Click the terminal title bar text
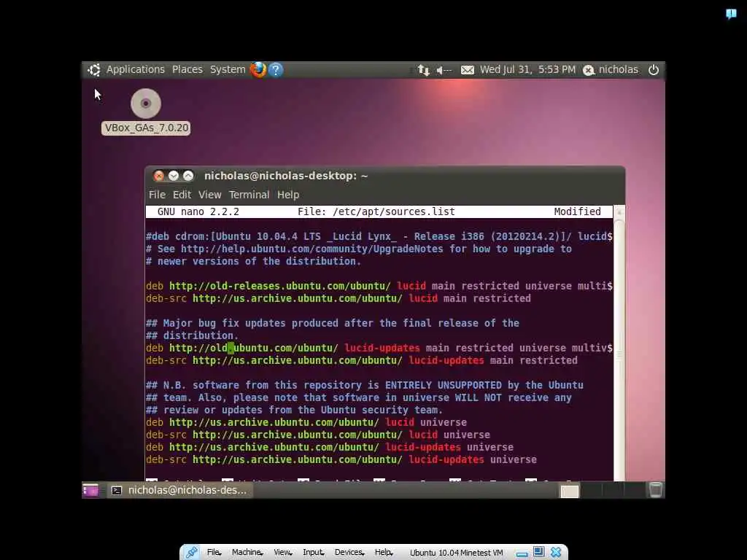 pos(286,176)
